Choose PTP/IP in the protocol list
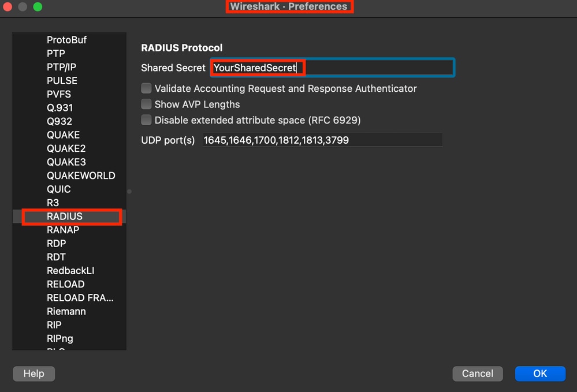 click(x=69, y=67)
